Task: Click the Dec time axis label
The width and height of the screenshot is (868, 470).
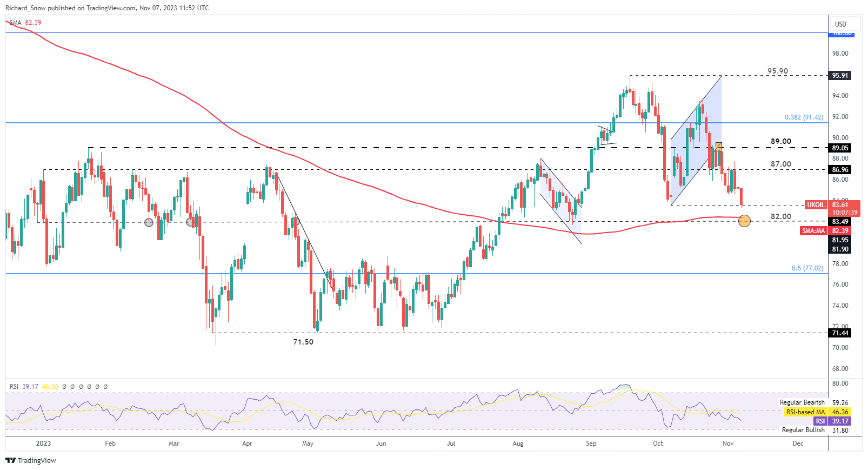Action: tap(798, 443)
